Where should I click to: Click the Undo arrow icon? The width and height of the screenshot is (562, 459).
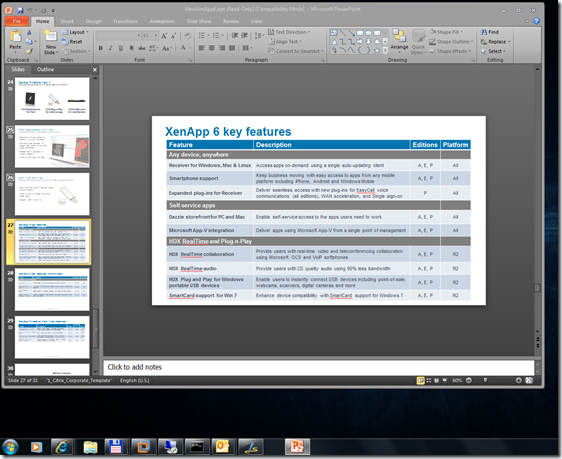[30, 10]
